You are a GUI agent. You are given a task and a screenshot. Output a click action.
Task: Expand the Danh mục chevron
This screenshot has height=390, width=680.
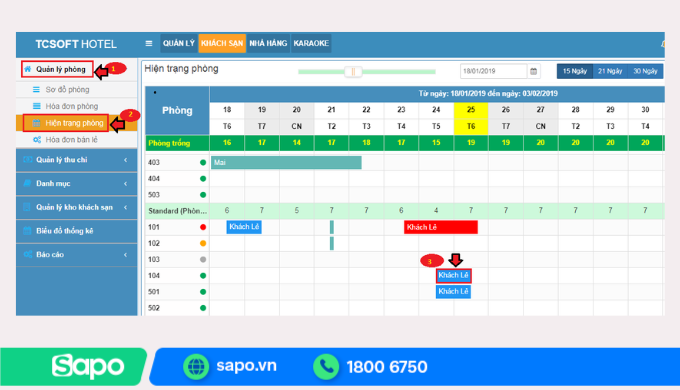(125, 184)
